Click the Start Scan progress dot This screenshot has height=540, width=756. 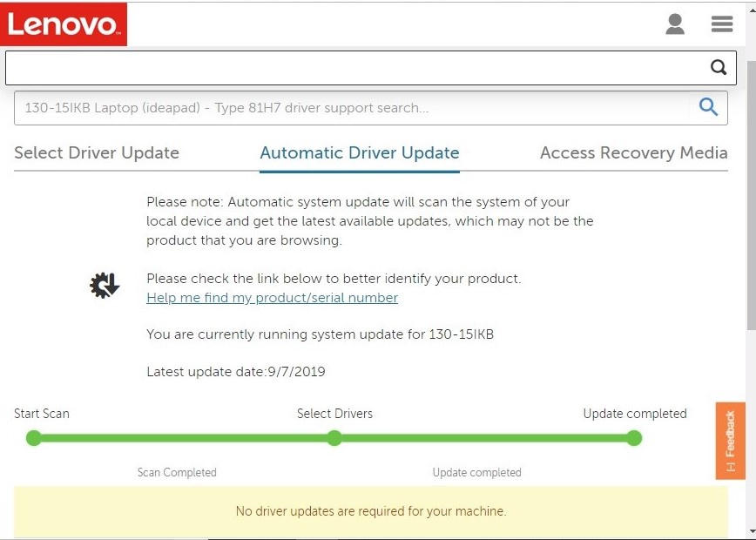[34, 438]
